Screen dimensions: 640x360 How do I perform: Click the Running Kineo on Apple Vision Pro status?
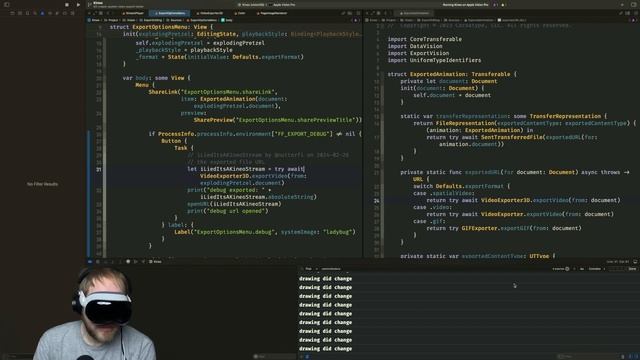point(465,4)
